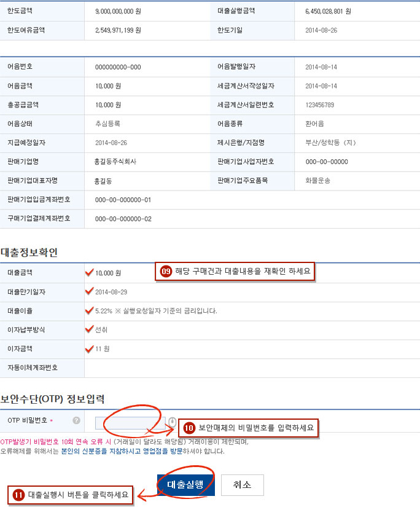Click 판매기업주요품목 value 화물운송
420x507 pixels.
[x=317, y=181]
